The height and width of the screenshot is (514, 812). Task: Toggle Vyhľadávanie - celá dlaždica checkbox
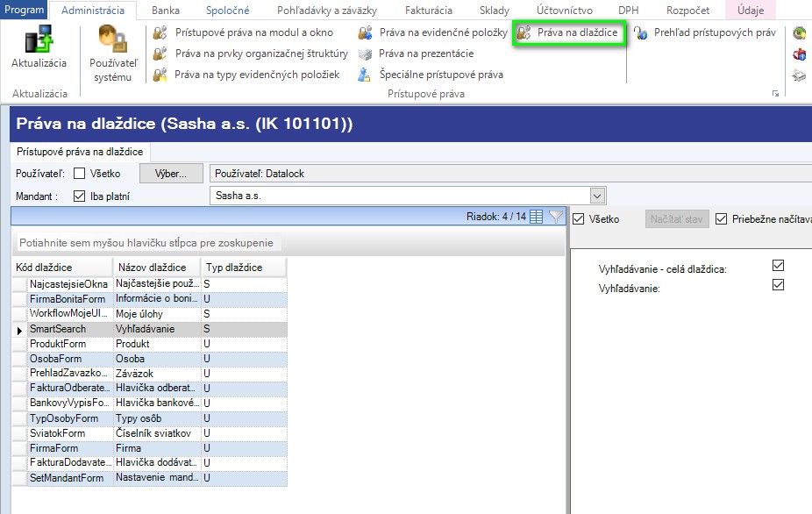click(x=778, y=265)
